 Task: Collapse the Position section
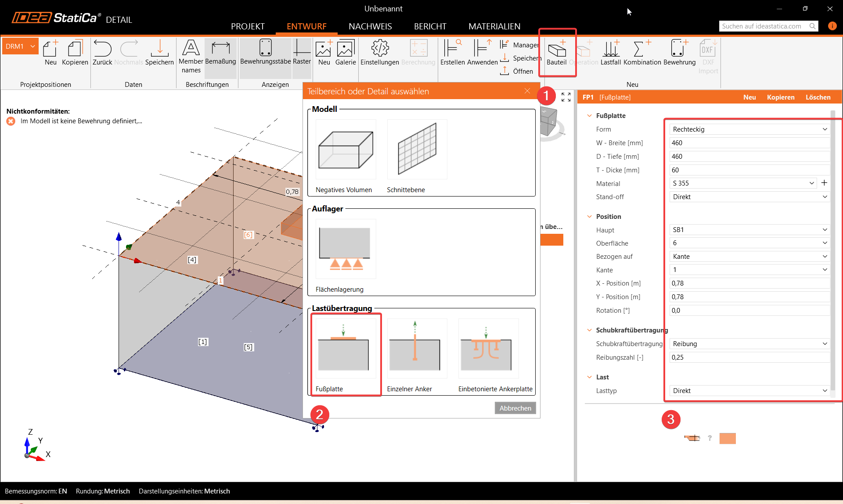click(589, 216)
